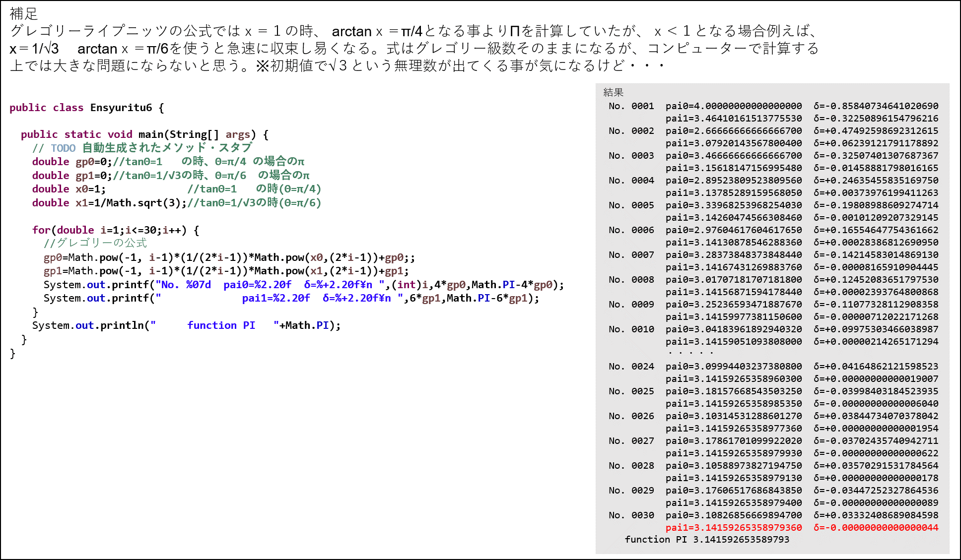This screenshot has height=560, width=961.
Task: Click the Math.sqrt(3) expression
Action: point(146,203)
